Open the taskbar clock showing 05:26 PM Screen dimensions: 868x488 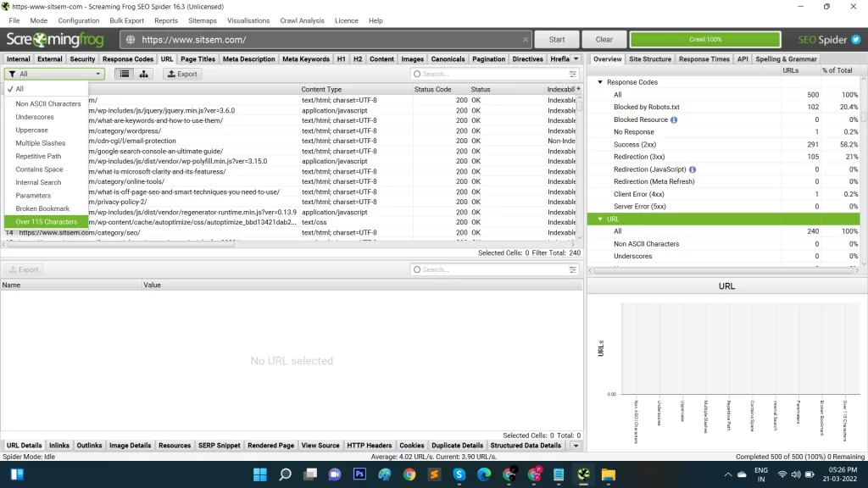point(838,474)
